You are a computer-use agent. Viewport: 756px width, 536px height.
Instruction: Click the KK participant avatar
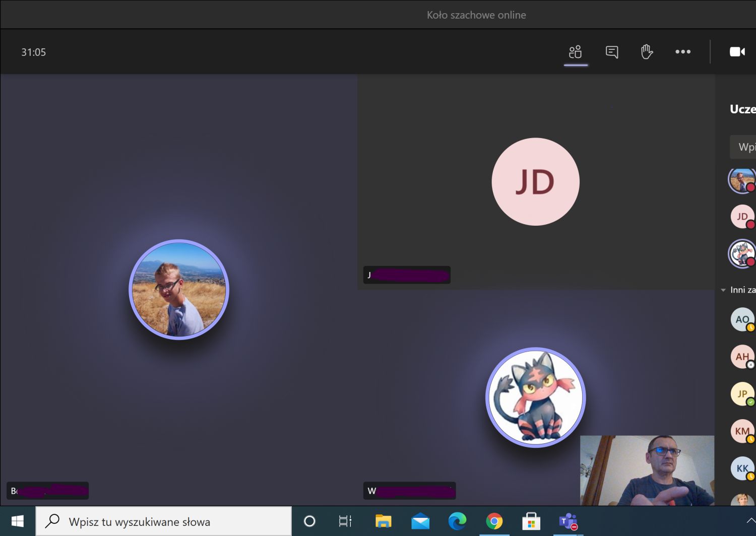point(742,468)
